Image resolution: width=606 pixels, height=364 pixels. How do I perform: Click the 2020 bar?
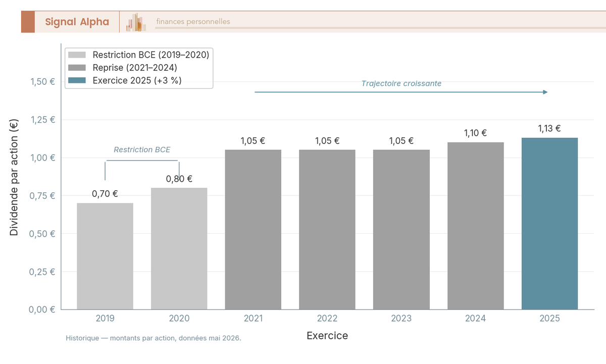click(x=179, y=249)
